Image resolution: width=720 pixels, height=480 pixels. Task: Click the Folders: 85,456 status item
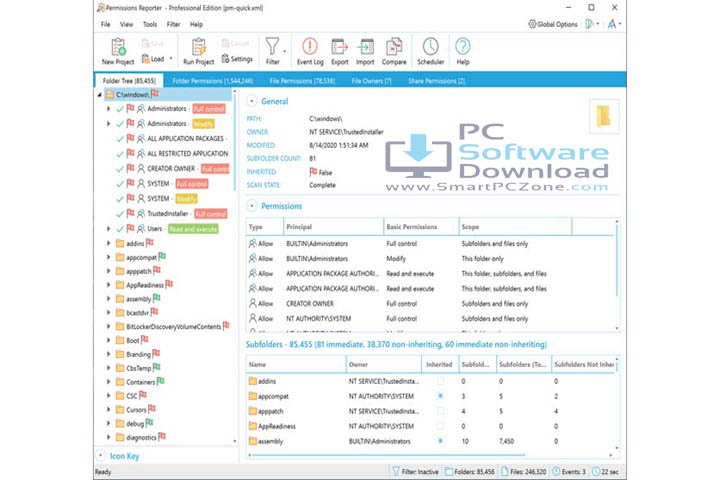click(x=470, y=472)
